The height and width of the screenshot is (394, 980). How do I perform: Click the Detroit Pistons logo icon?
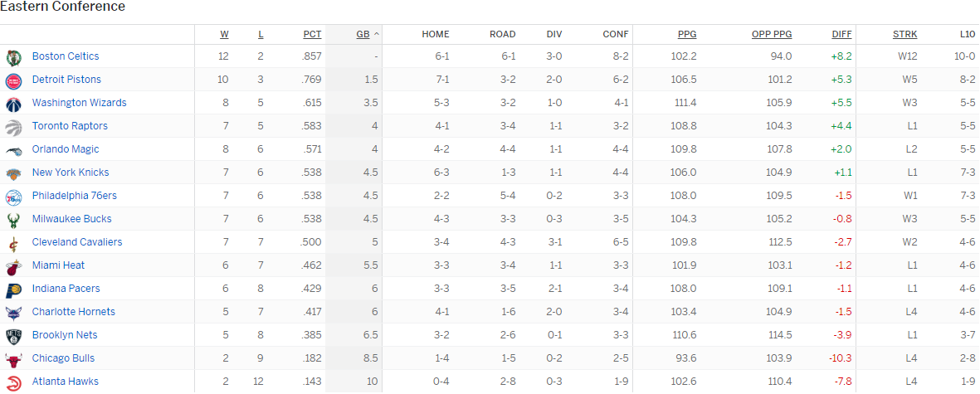point(13,80)
